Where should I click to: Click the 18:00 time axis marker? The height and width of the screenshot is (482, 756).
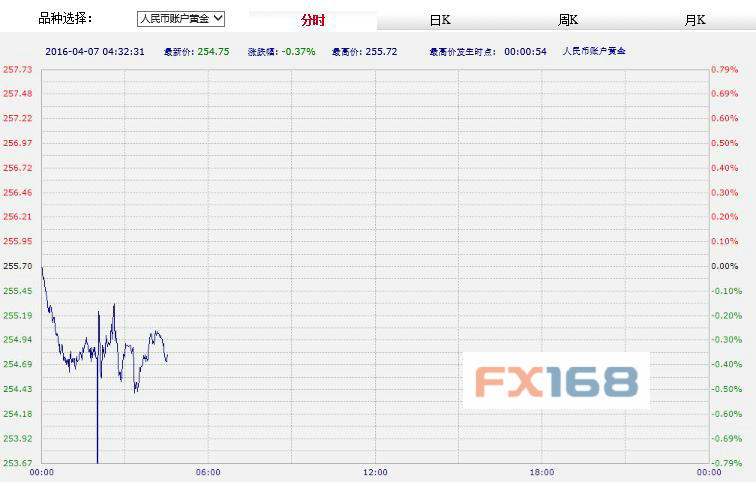(x=541, y=472)
